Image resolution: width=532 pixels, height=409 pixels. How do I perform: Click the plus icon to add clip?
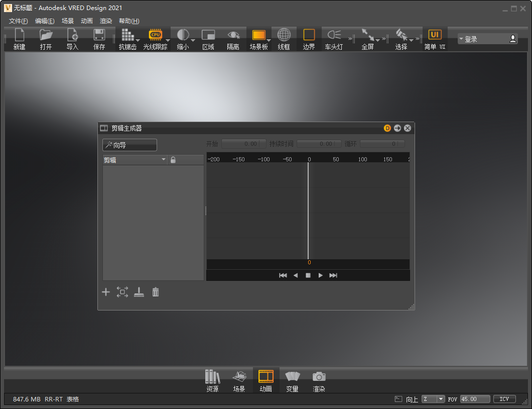click(x=106, y=292)
